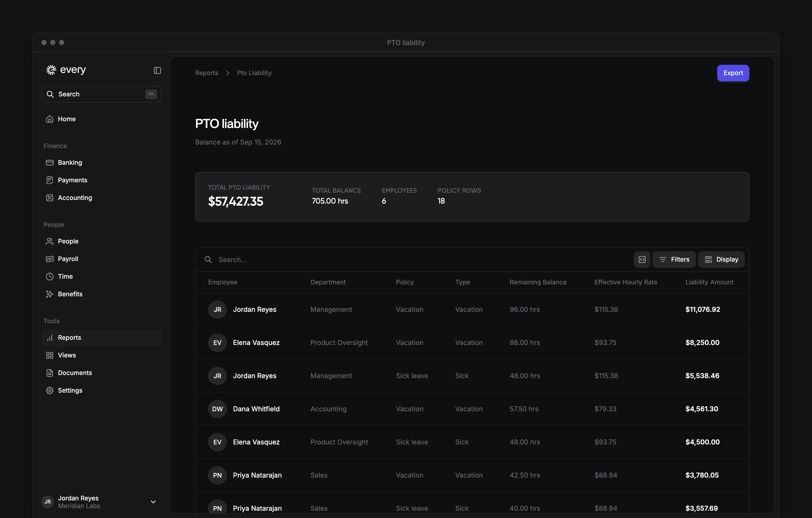
Task: Focus the sidebar Search field
Action: click(x=101, y=94)
